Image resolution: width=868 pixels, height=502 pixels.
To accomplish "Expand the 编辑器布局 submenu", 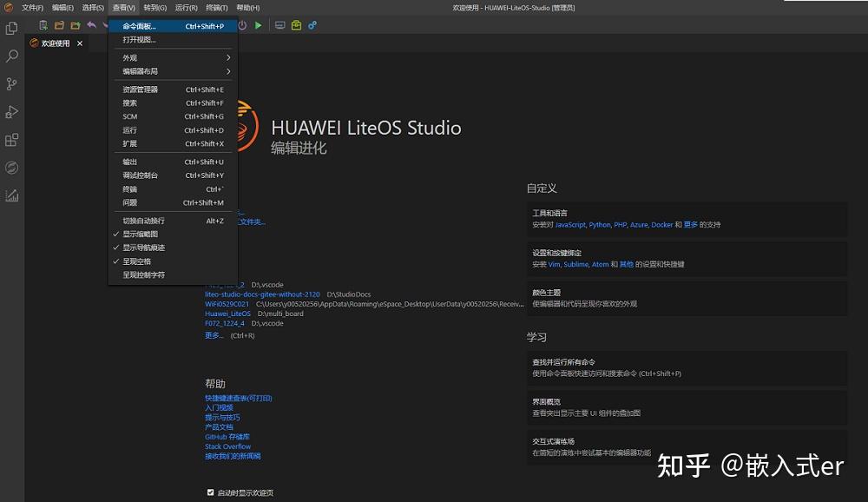I will (x=173, y=71).
